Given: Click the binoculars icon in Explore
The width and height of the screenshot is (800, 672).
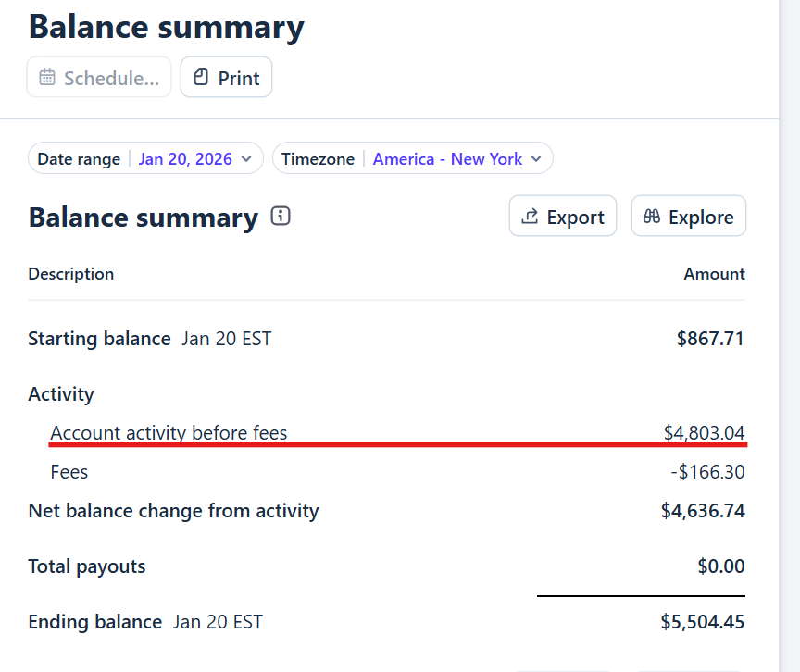Looking at the screenshot, I should coord(652,217).
